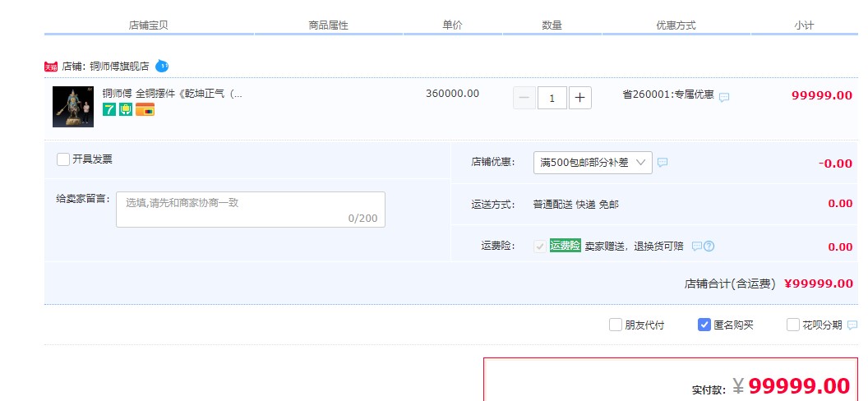The width and height of the screenshot is (868, 401).
Task: Uncheck the 匿名购买 checkbox
Action: [704, 325]
